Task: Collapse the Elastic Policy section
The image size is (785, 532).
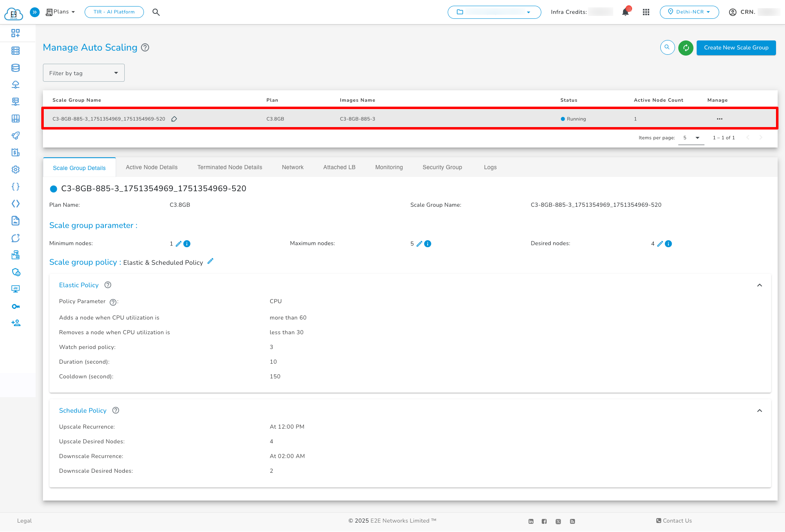Action: point(760,285)
